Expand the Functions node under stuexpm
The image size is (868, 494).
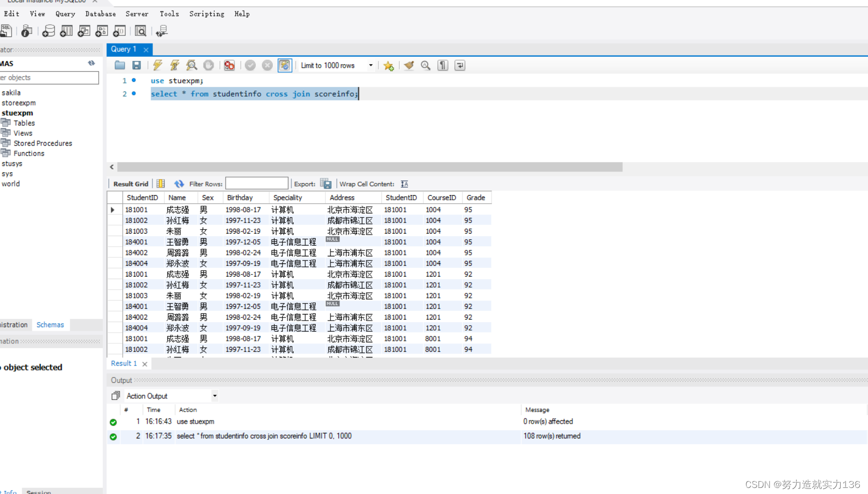pyautogui.click(x=29, y=153)
